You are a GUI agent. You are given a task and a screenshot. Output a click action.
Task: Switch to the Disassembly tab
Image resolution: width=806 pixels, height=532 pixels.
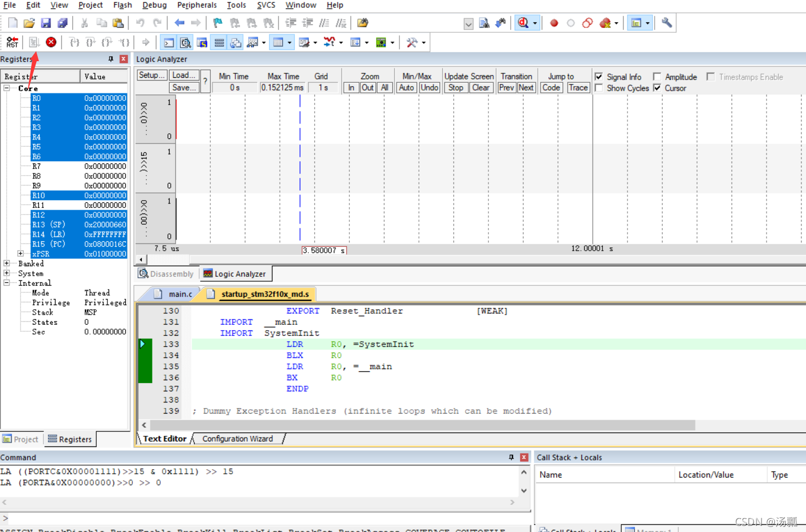pyautogui.click(x=166, y=274)
